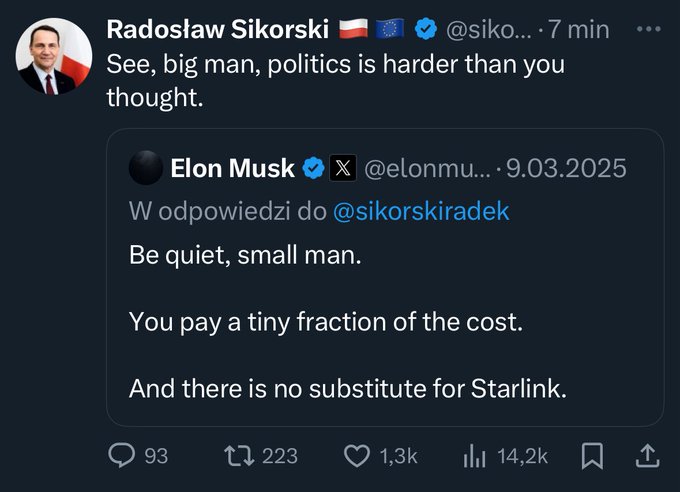Open Elon Musk's dark avatar picture

coord(146,167)
